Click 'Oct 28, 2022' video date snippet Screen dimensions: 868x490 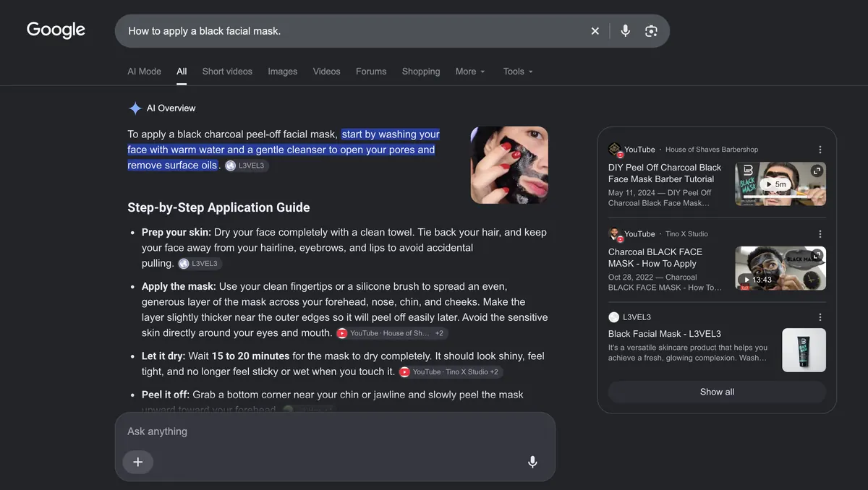631,278
